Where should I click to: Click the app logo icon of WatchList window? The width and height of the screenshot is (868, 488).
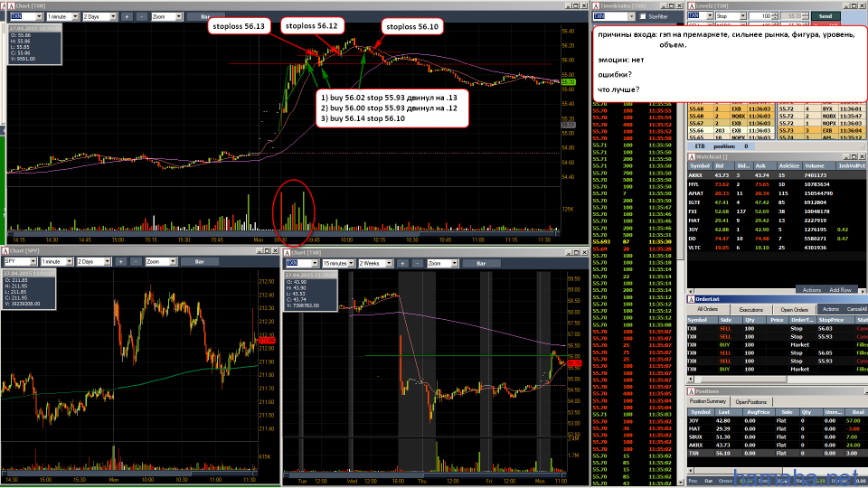pos(692,156)
